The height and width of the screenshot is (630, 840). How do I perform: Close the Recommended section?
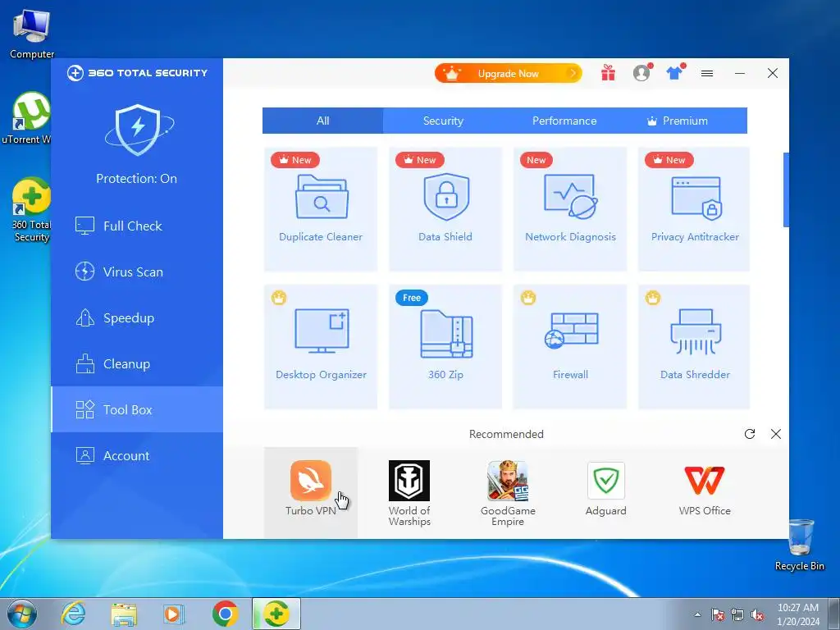pyautogui.click(x=776, y=434)
